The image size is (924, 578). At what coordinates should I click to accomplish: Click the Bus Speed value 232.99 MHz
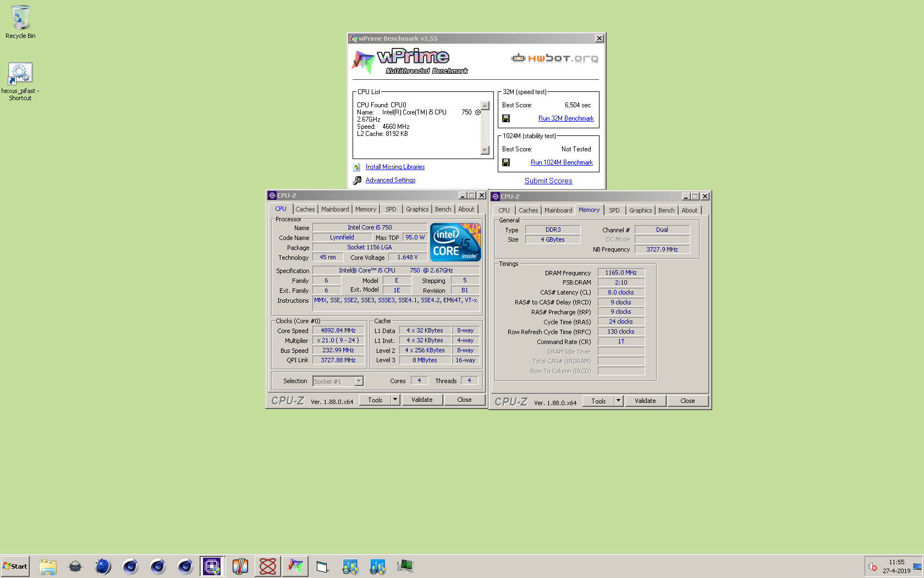coord(338,350)
